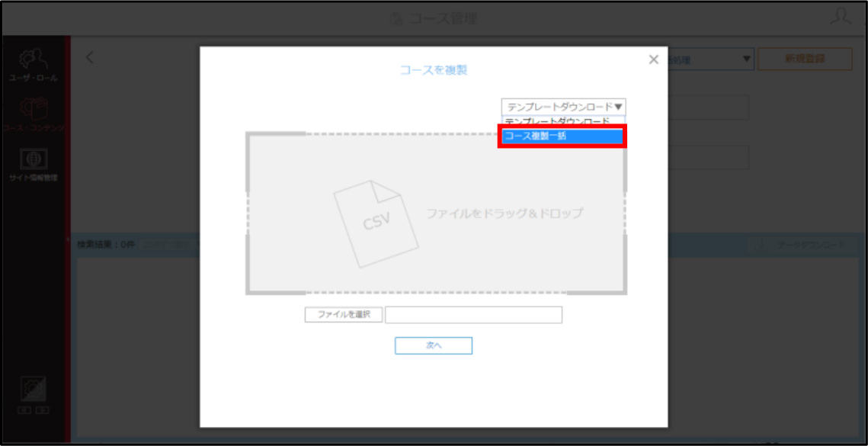Click the ファイルをドラッグ&ドロップ drop area

pos(436,213)
